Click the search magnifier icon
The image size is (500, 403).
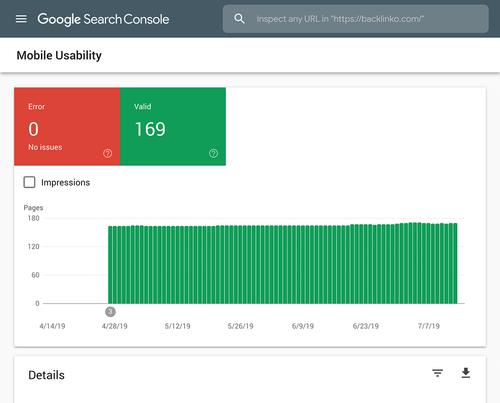[x=239, y=19]
